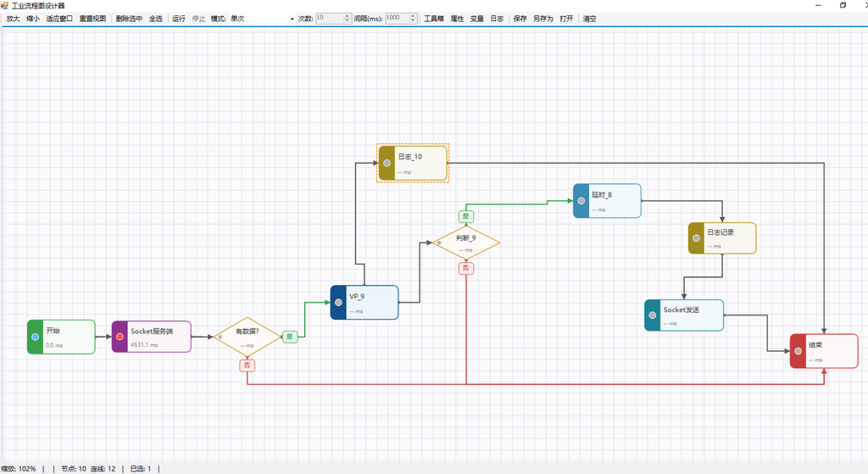Click the purple Socket服务端 node icon

pyautogui.click(x=120, y=337)
